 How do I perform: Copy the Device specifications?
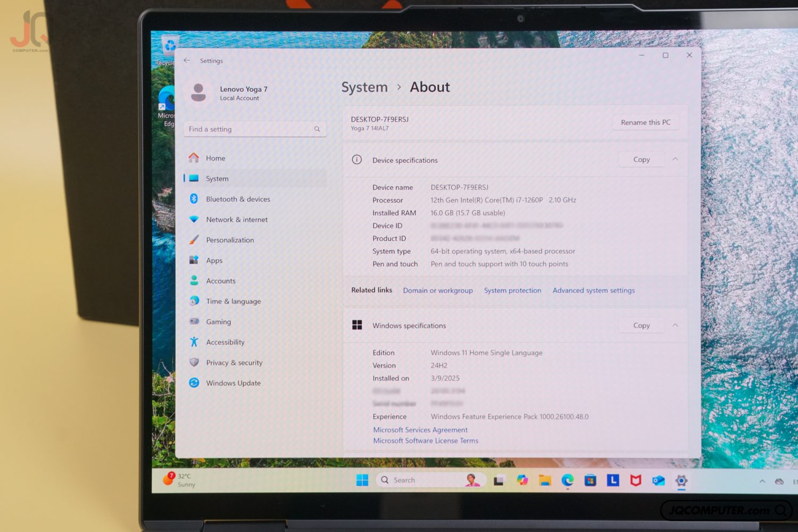click(x=642, y=160)
